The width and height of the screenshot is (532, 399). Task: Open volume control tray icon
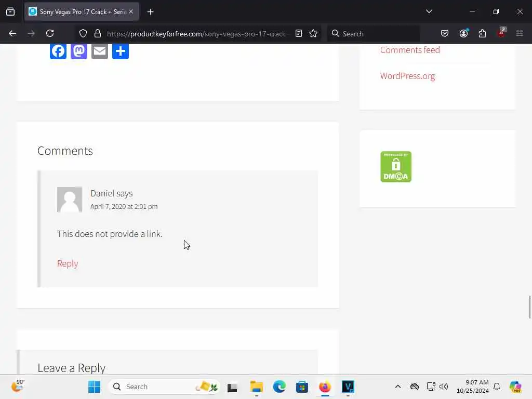click(x=444, y=387)
